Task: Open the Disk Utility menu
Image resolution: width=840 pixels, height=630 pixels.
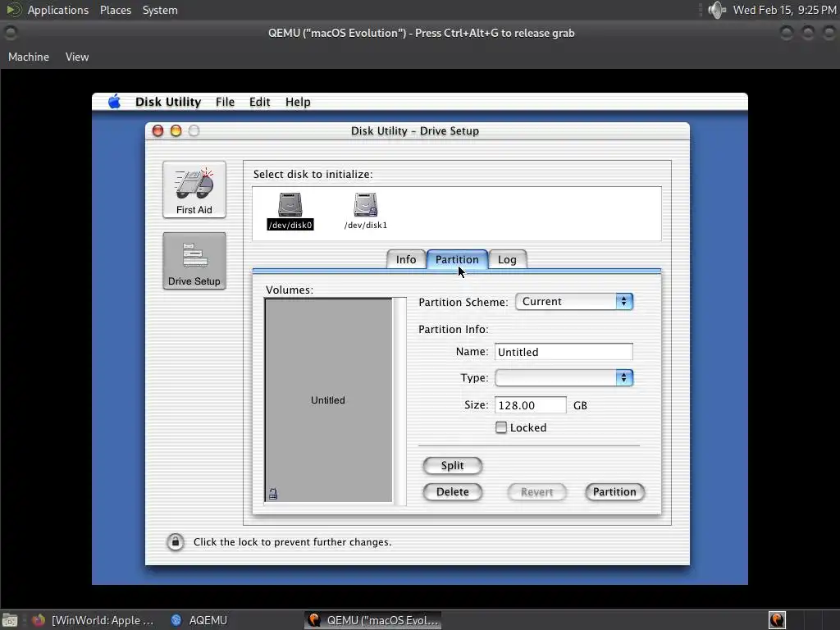Action: pyautogui.click(x=167, y=102)
